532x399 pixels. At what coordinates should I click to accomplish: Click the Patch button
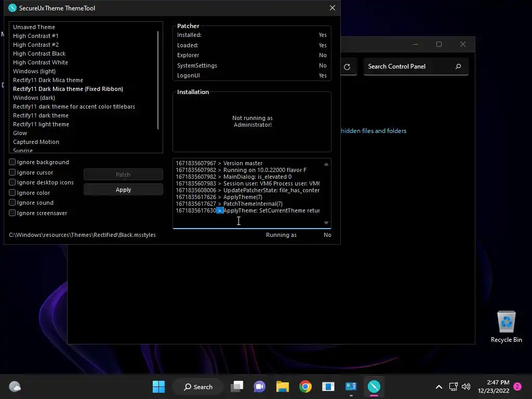[123, 175]
